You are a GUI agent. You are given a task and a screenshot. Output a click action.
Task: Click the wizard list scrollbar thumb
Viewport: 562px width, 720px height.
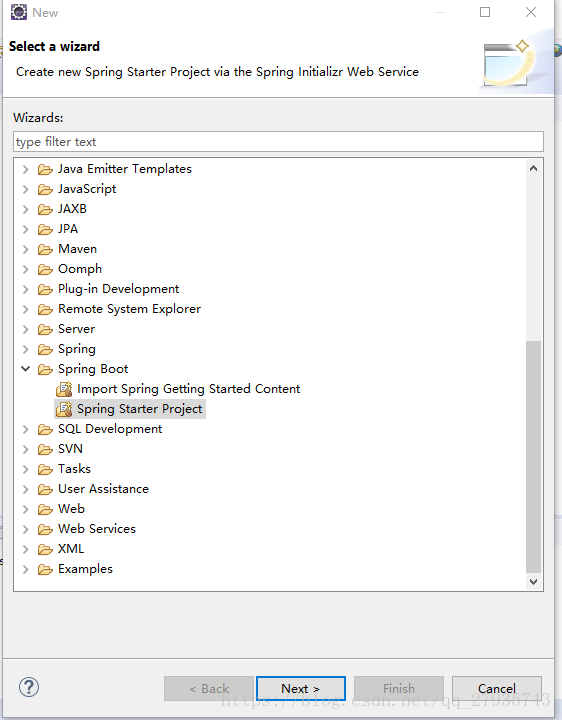click(533, 457)
